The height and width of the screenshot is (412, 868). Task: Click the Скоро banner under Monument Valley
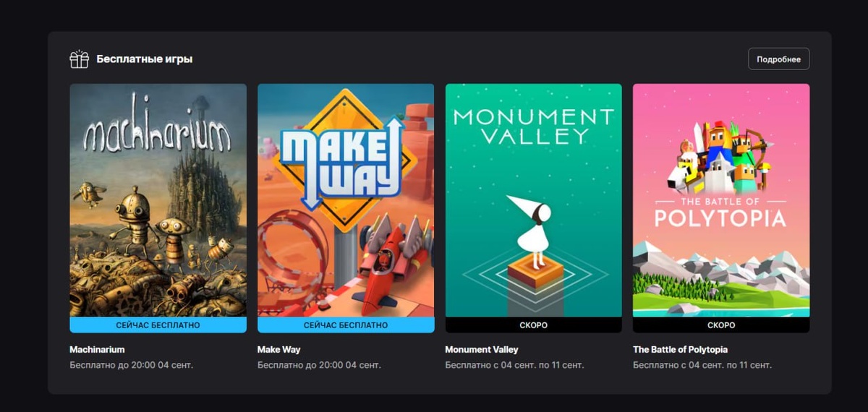pos(534,325)
